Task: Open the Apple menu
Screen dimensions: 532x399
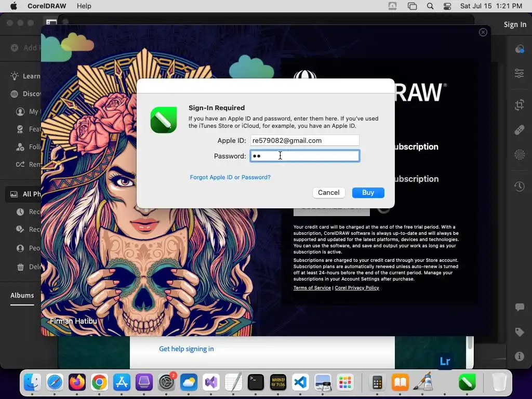Action: pos(14,6)
